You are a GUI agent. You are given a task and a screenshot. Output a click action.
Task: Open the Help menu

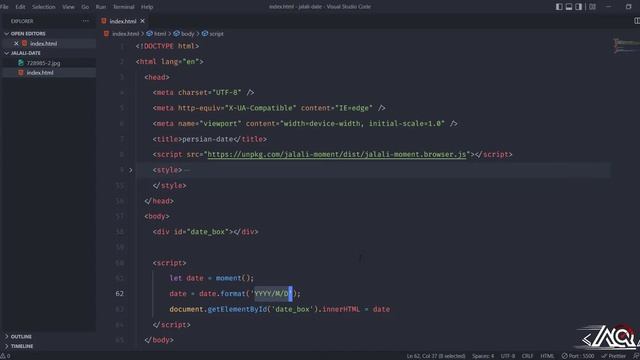(x=147, y=7)
